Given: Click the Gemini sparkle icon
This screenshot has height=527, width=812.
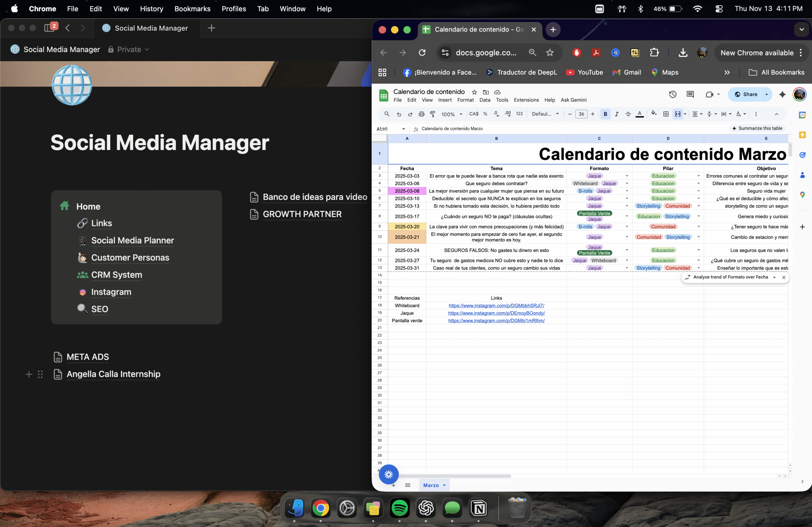Looking at the screenshot, I should tap(782, 94).
